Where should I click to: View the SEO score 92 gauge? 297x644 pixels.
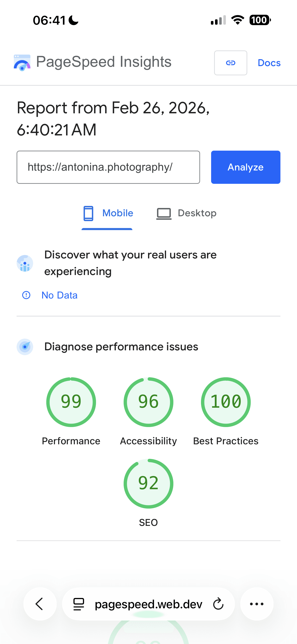148,483
